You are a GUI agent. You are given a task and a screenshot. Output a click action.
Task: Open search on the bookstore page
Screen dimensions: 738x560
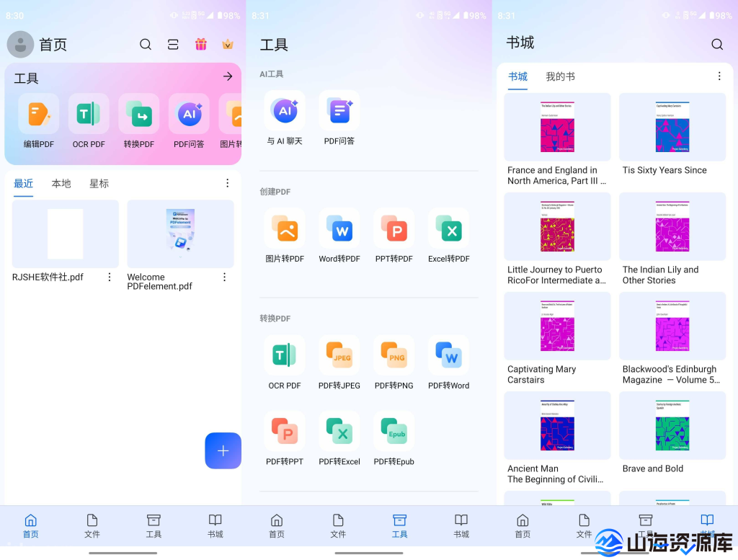click(x=717, y=44)
